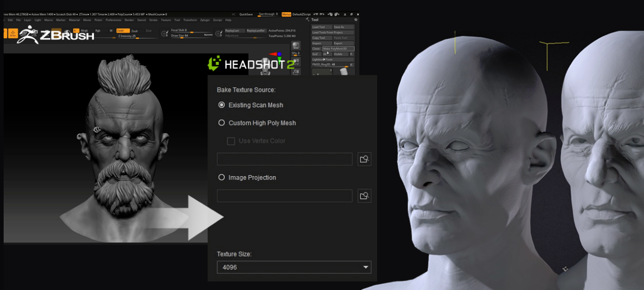The width and height of the screenshot is (644, 290).
Task: Open the Edit menu
Action: coord(10,20)
